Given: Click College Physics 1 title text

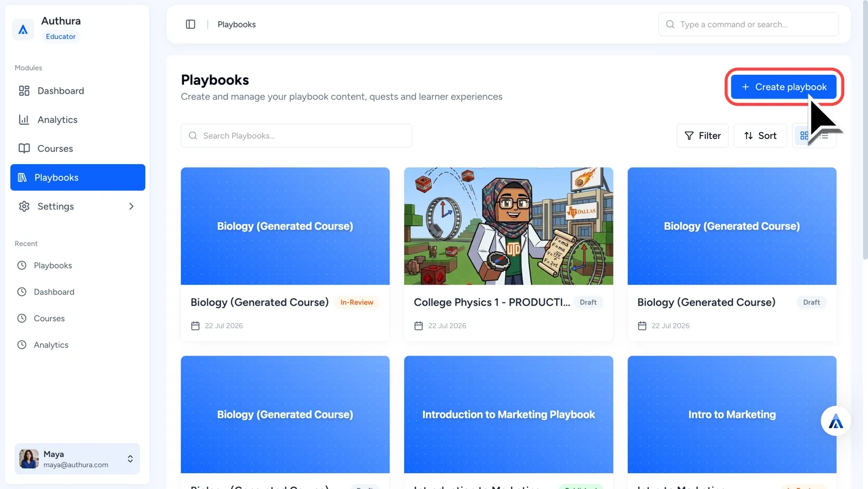Looking at the screenshot, I should coord(492,303).
